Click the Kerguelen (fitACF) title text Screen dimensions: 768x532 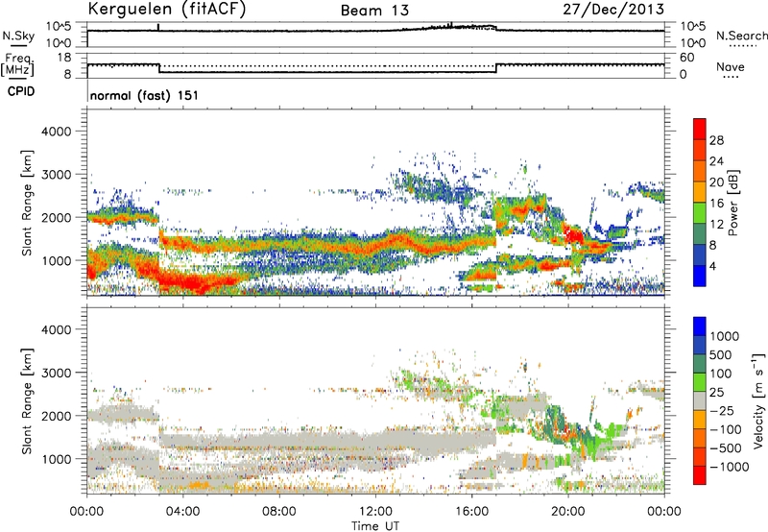tap(166, 10)
